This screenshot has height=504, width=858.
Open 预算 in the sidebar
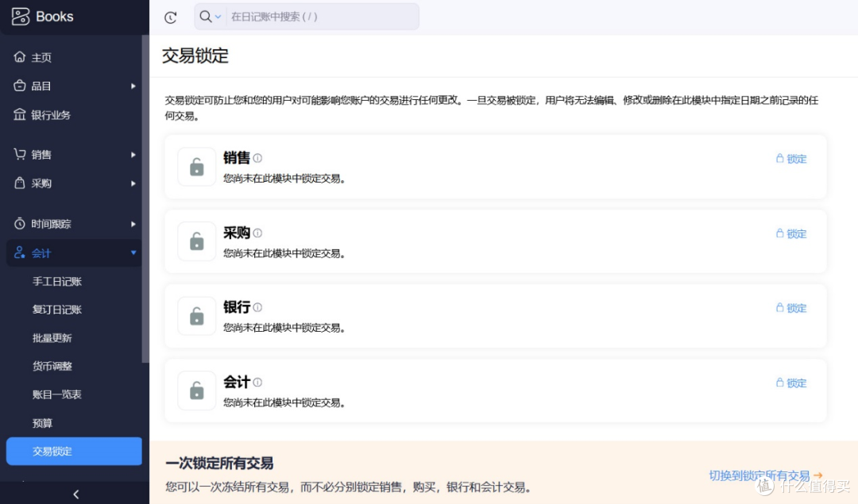[42, 423]
